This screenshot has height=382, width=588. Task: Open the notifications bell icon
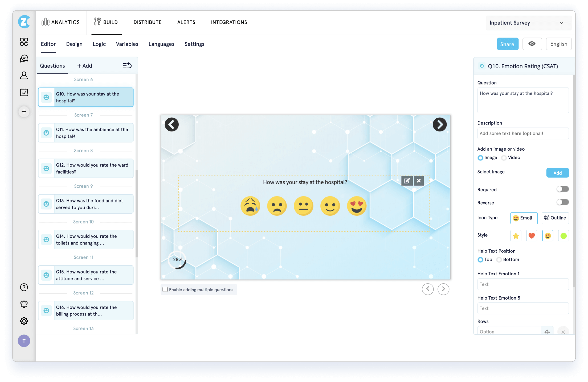[24, 304]
